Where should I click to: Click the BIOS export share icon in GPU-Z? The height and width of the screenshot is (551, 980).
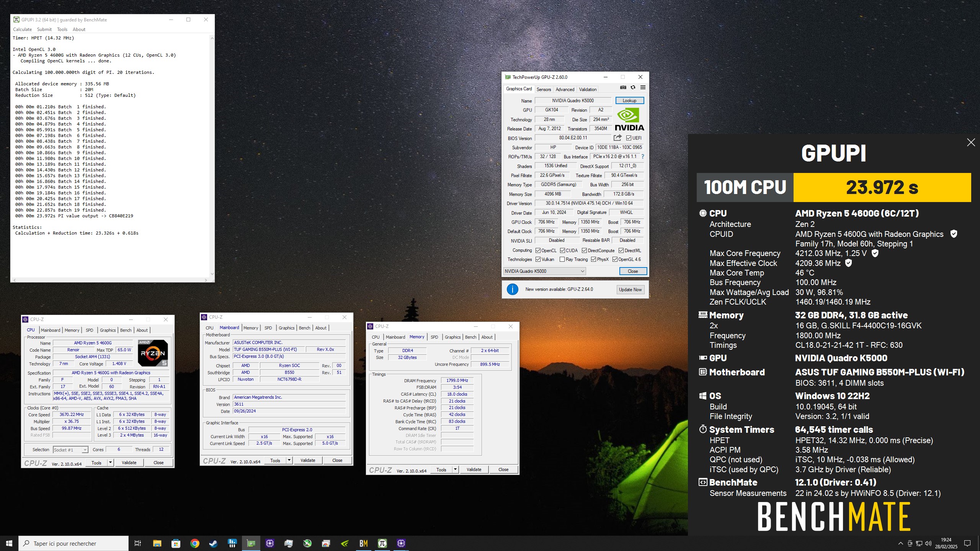pos(617,138)
